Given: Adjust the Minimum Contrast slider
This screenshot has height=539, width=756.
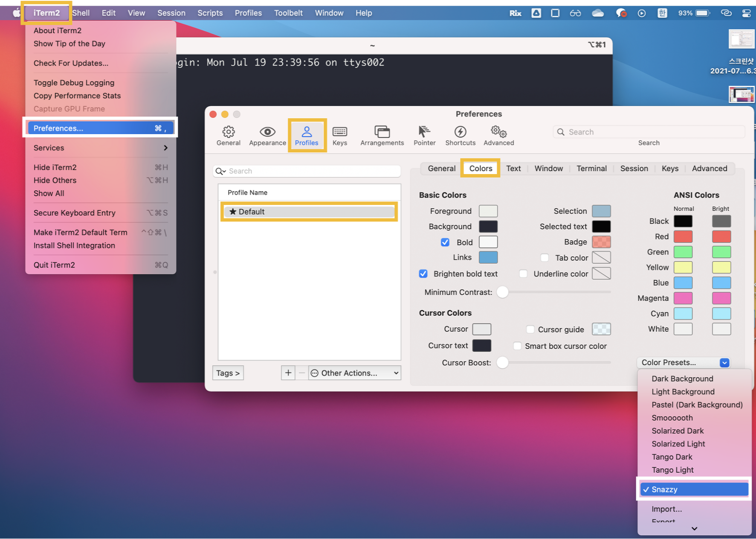Looking at the screenshot, I should click(x=503, y=292).
